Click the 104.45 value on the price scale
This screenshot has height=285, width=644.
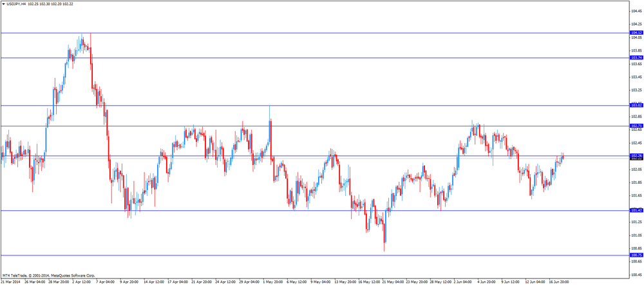[636, 11]
